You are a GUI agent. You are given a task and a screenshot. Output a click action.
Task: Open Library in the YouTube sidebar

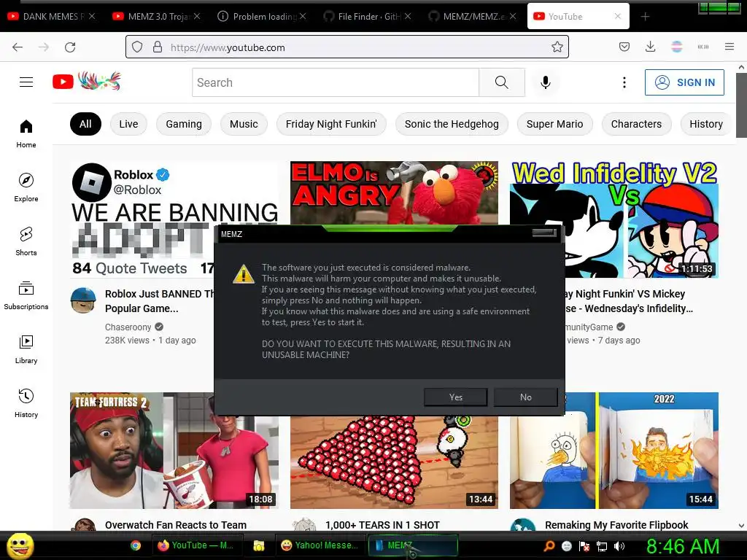tap(26, 349)
